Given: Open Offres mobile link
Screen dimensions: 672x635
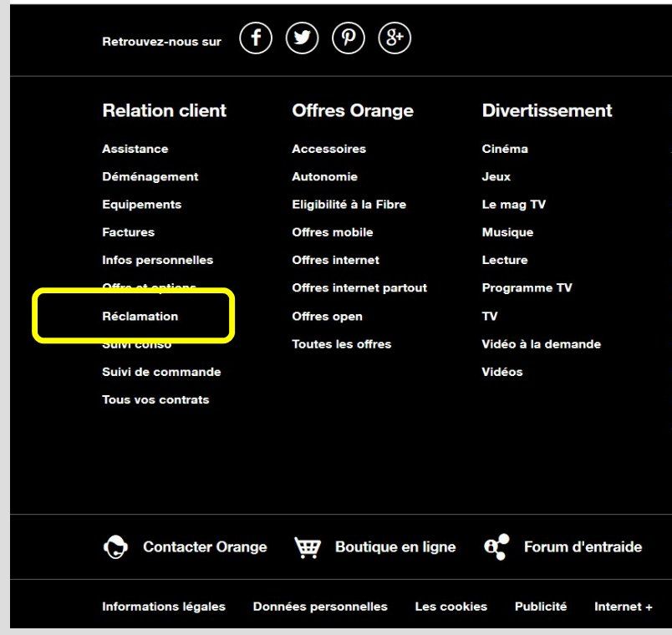Looking at the screenshot, I should tap(332, 232).
